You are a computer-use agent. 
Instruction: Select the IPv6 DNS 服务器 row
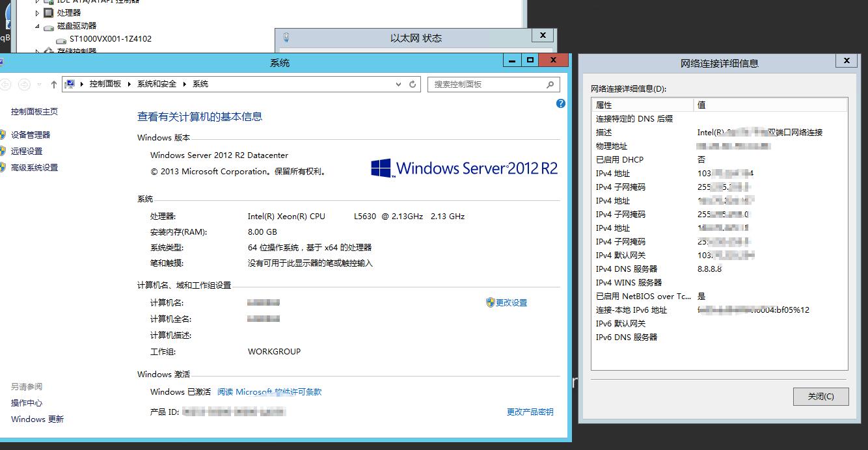pyautogui.click(x=720, y=337)
